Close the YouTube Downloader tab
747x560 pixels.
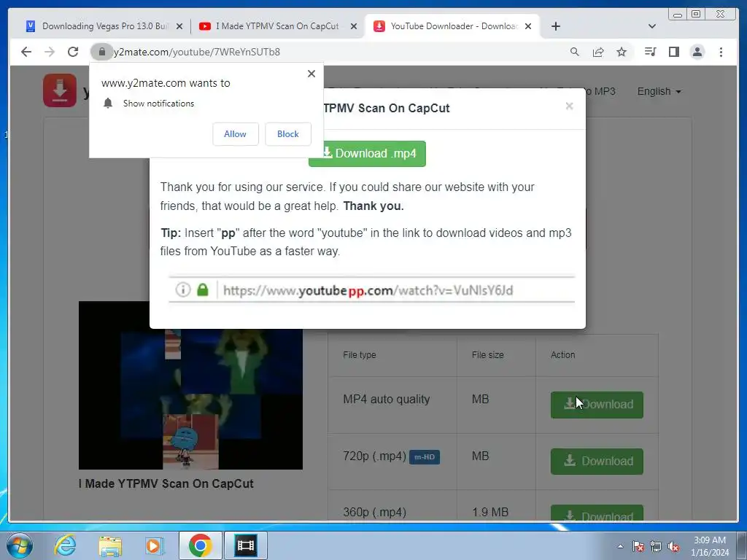(x=528, y=26)
